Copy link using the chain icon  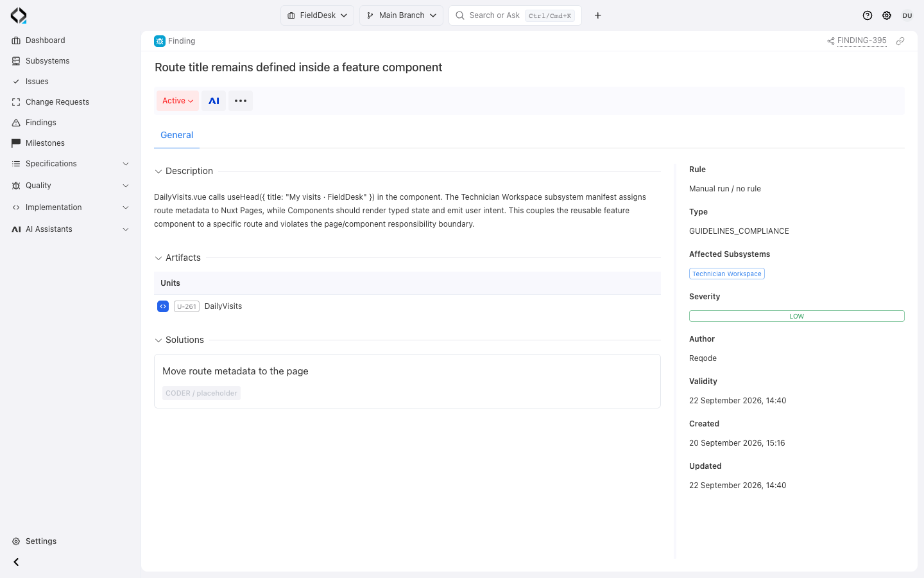(x=900, y=41)
